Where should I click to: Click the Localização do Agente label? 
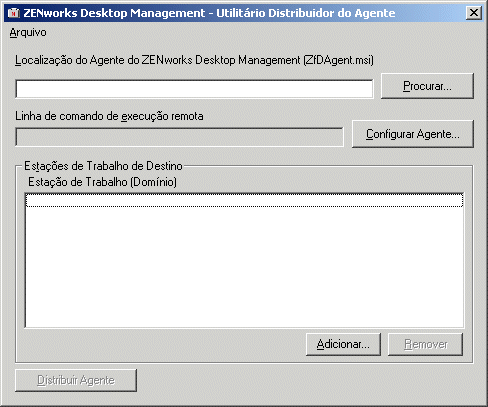[x=194, y=60]
